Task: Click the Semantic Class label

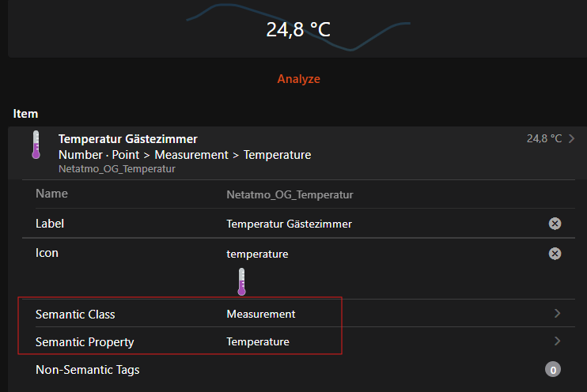Action: (x=75, y=315)
